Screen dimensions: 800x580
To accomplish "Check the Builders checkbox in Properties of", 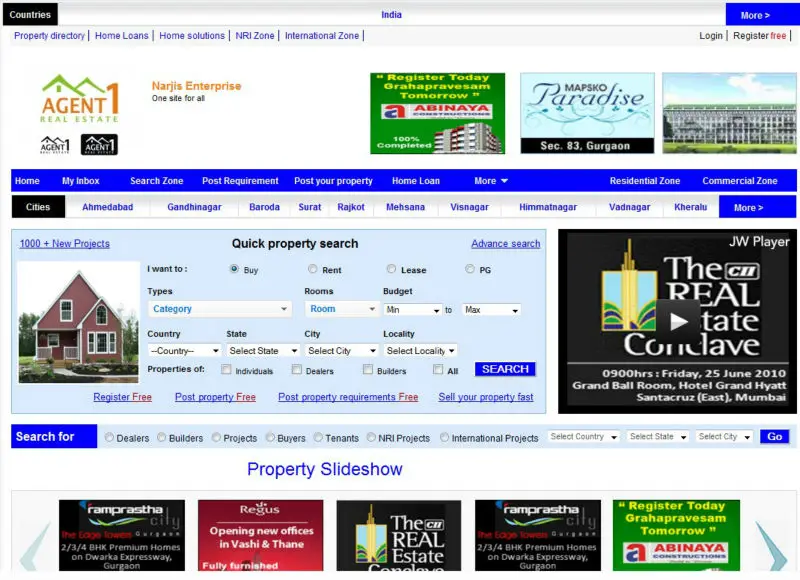I will click(x=368, y=370).
